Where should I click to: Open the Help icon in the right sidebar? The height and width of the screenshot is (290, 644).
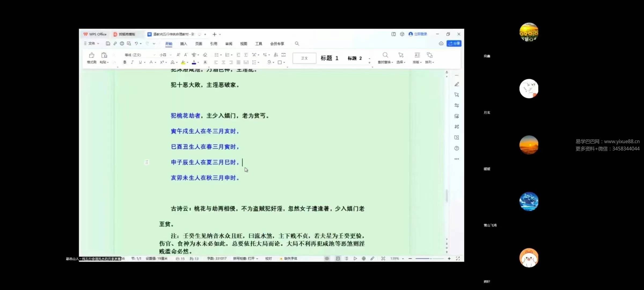click(x=456, y=148)
